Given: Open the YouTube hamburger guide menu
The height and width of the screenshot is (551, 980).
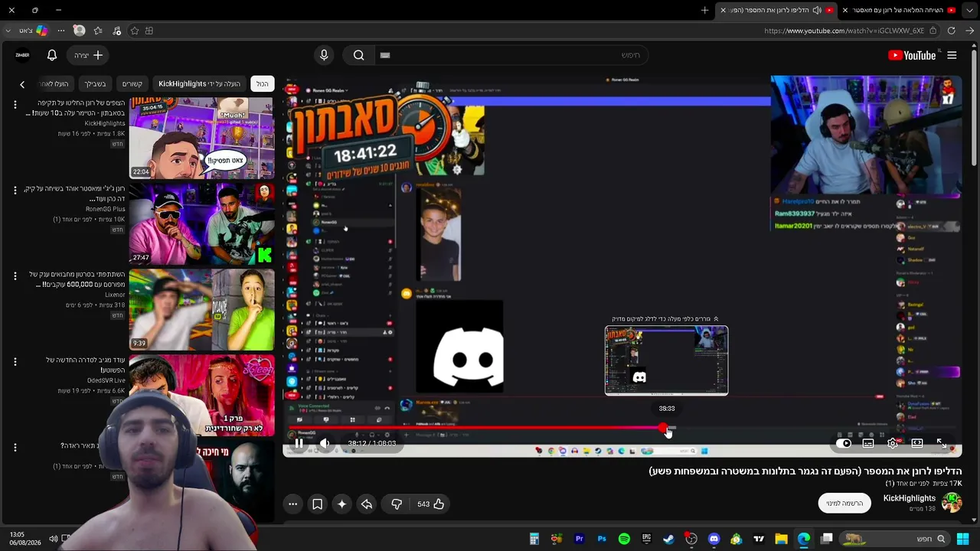Looking at the screenshot, I should coord(952,55).
